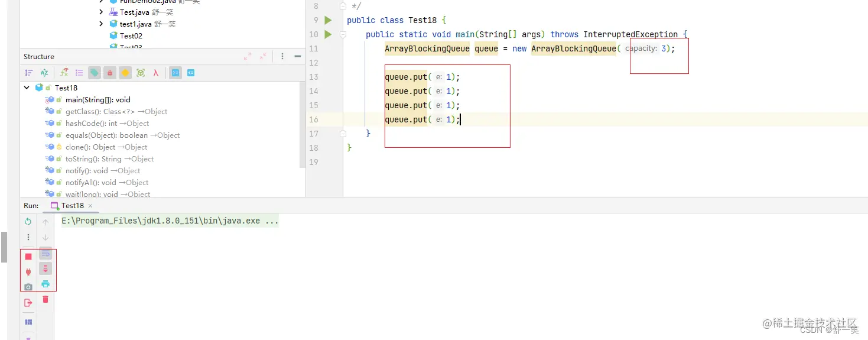Click the up arrow in Run console

(45, 222)
